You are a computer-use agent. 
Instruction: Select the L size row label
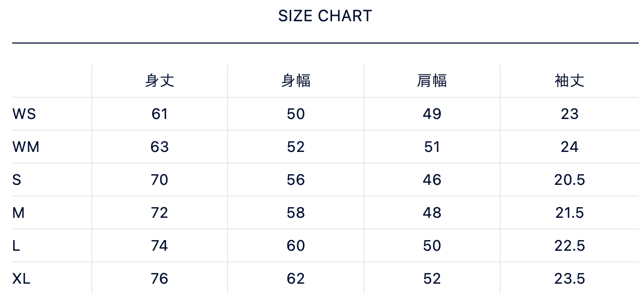point(16,246)
